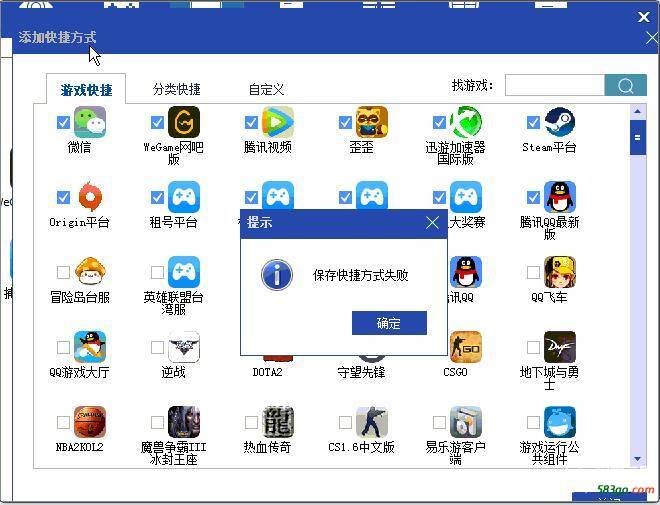The height and width of the screenshot is (505, 660).
Task: Uncheck the WeGame网吧版 checkbox
Action: (157, 122)
